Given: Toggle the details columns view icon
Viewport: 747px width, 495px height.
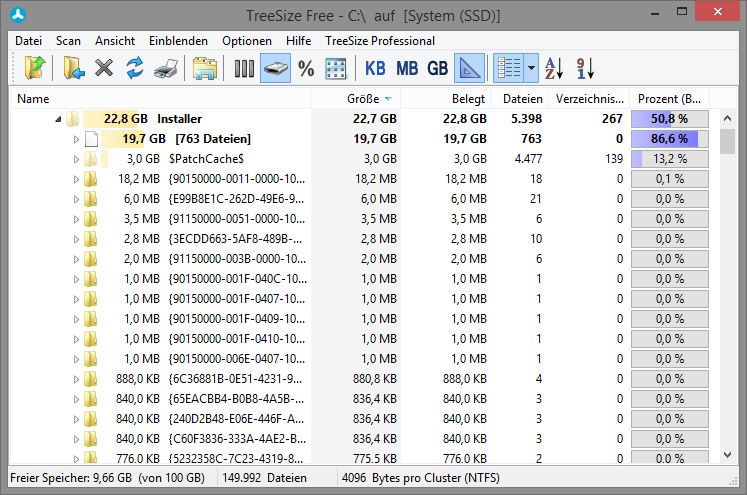Looking at the screenshot, I should tap(509, 68).
